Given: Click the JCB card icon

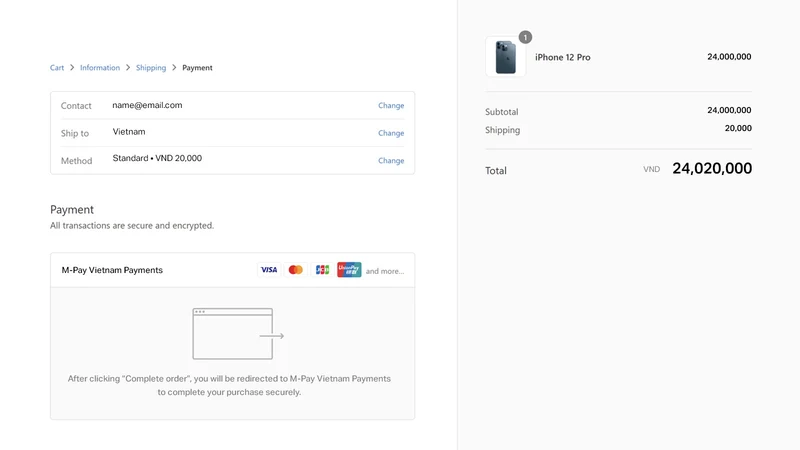Looking at the screenshot, I should 322,270.
